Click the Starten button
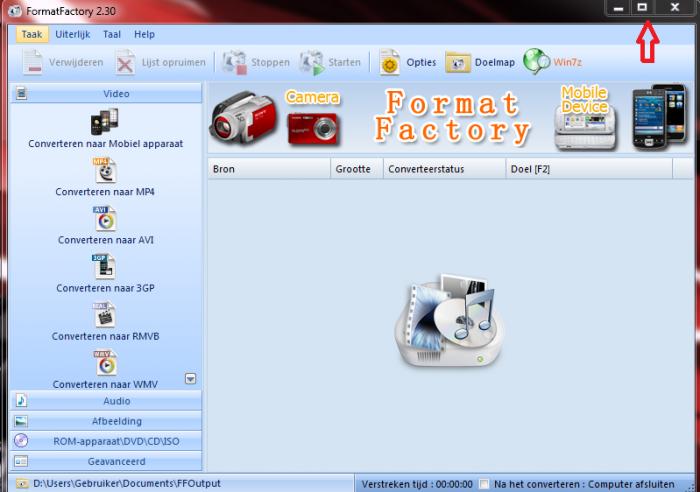The width and height of the screenshot is (700, 492). pos(331,62)
